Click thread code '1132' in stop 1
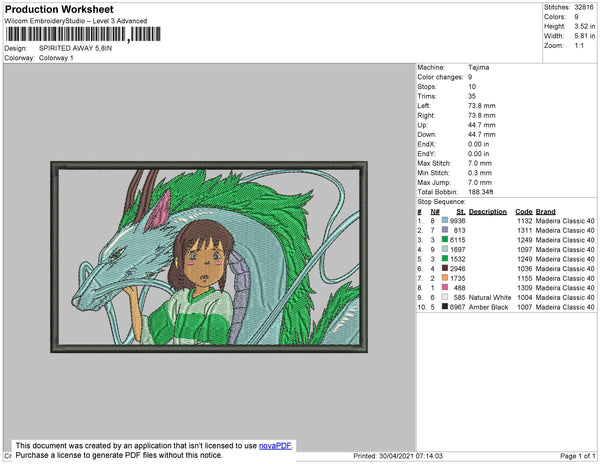This screenshot has width=600, height=464. tap(525, 221)
